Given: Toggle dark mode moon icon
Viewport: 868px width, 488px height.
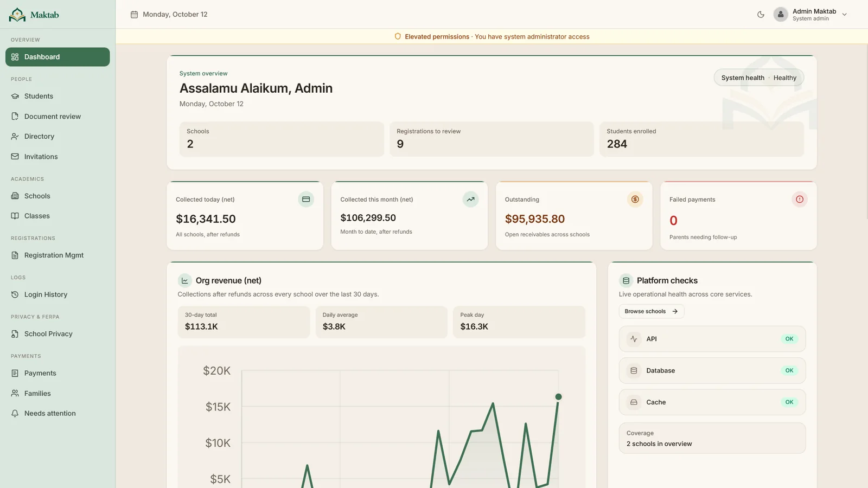Looking at the screenshot, I should tap(761, 15).
